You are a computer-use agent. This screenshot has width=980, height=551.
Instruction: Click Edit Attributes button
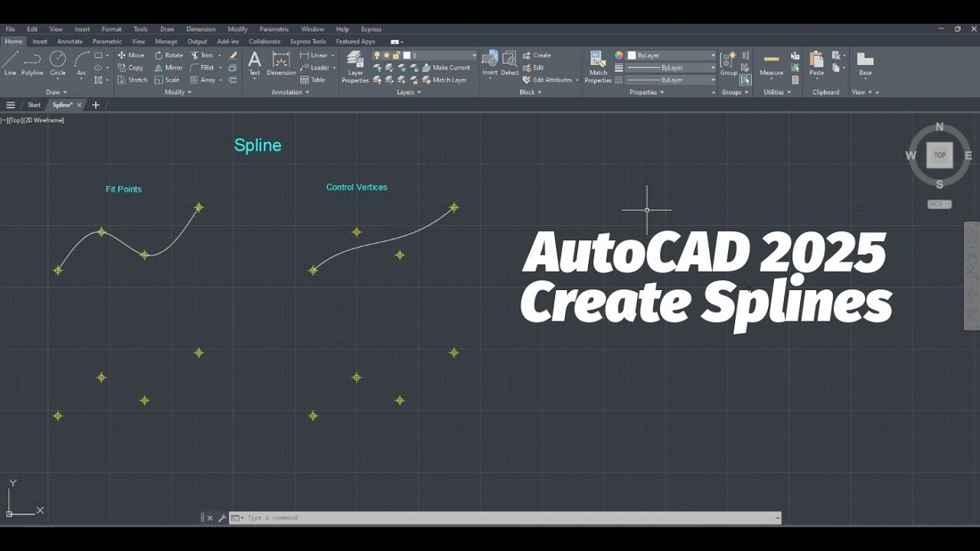tap(547, 80)
